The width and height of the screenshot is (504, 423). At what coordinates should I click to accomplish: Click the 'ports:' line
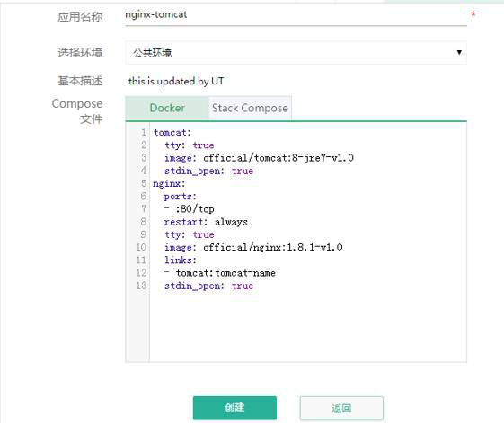tap(180, 197)
